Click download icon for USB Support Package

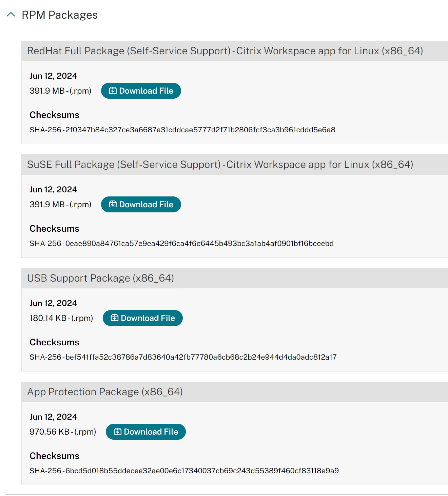[x=115, y=318]
